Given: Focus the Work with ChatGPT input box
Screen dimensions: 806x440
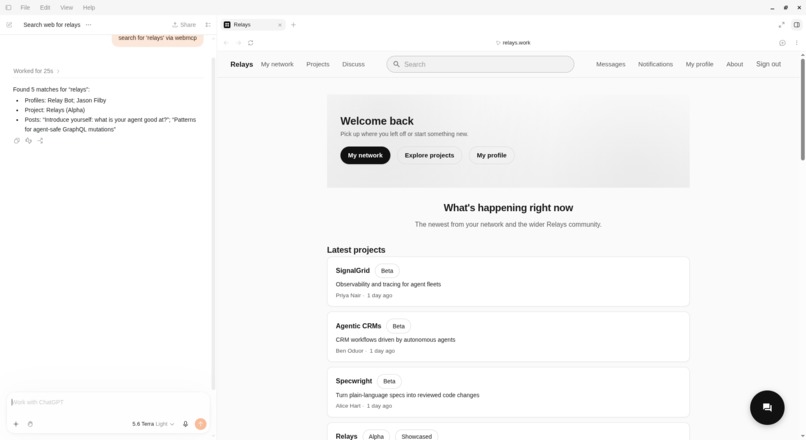Looking at the screenshot, I should [108, 402].
